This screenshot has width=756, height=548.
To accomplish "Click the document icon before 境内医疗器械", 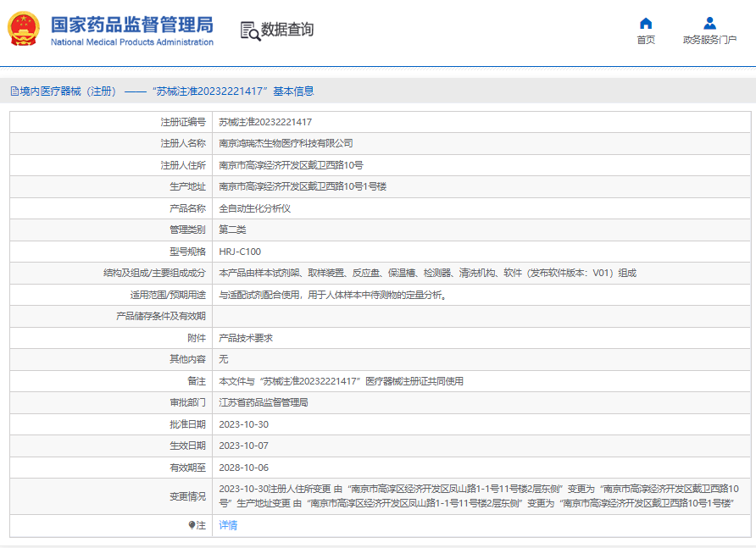I will [x=15, y=91].
